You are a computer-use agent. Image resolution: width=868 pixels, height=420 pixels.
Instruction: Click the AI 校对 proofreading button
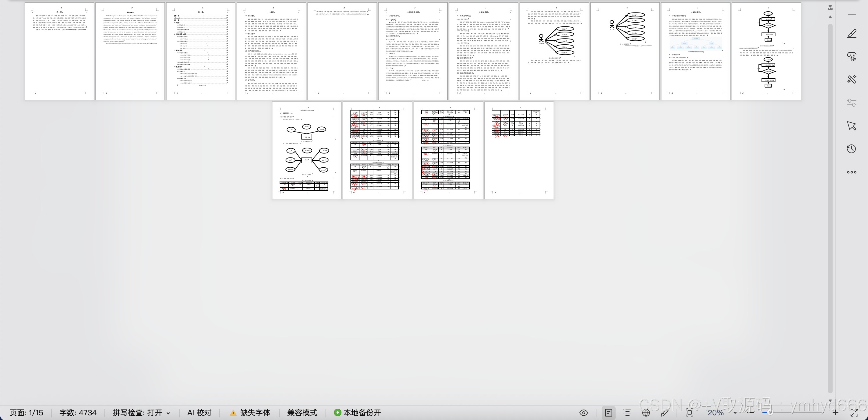point(199,413)
